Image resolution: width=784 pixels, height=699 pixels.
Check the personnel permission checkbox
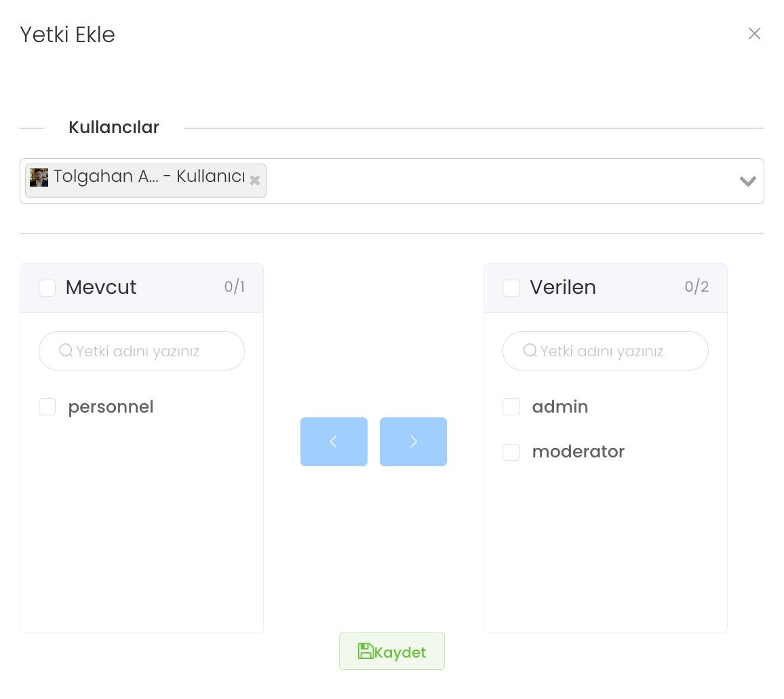[47, 407]
